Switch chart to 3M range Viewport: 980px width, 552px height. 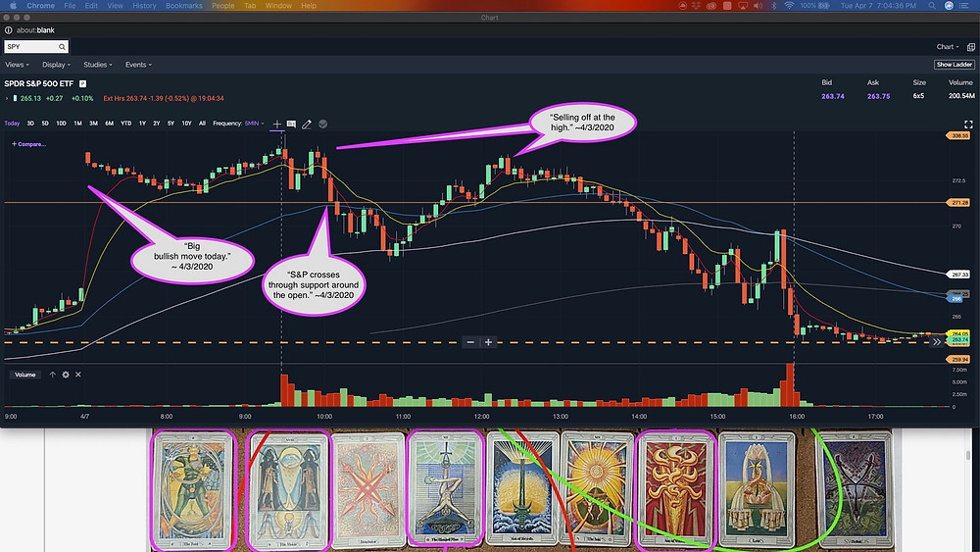[93, 124]
